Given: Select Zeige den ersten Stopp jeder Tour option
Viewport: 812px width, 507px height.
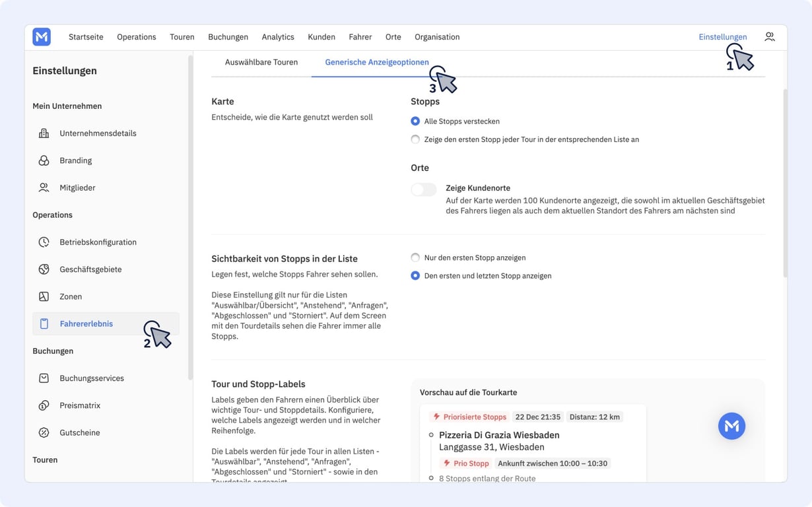Looking at the screenshot, I should click(415, 139).
